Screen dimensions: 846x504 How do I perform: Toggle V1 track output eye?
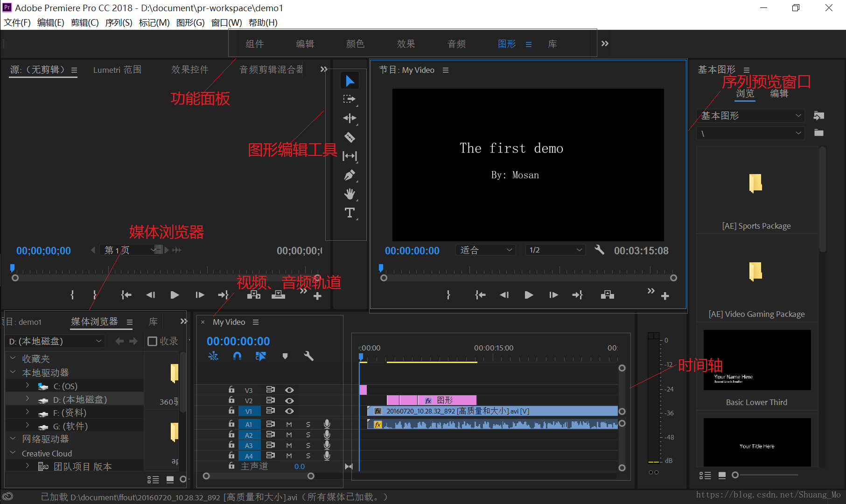coord(289,411)
